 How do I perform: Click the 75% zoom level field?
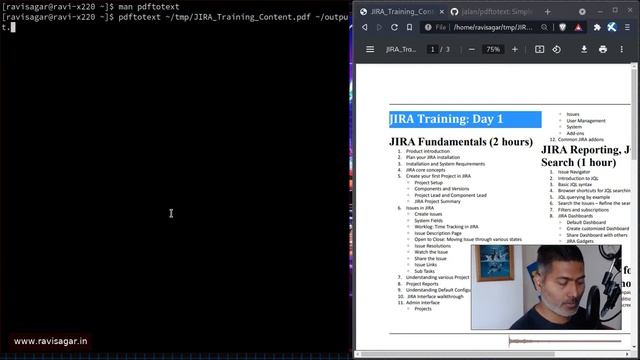(x=493, y=49)
